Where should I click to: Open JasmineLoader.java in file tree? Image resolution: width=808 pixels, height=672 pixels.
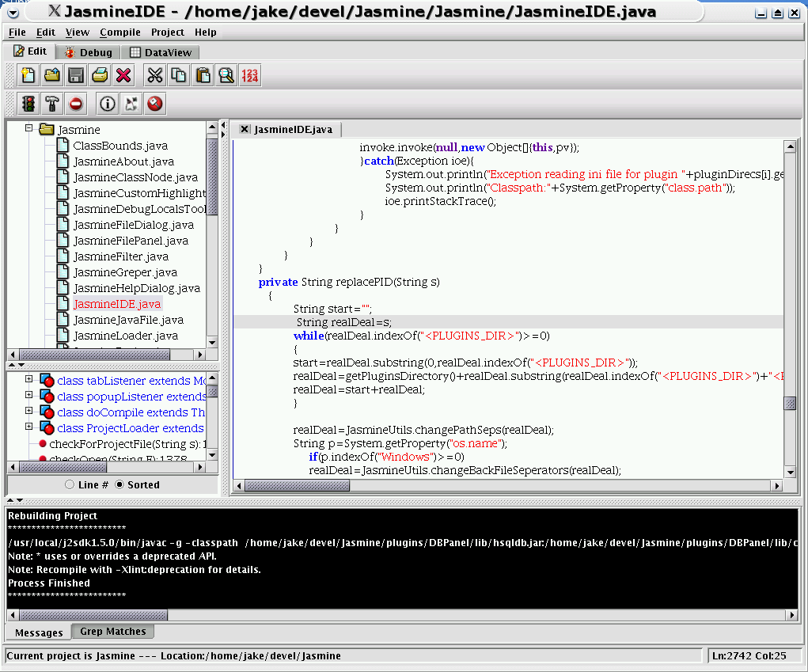125,336
